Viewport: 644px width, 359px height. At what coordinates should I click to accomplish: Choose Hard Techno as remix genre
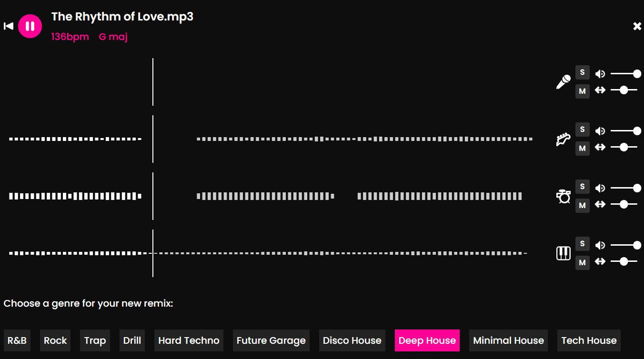coord(189,340)
